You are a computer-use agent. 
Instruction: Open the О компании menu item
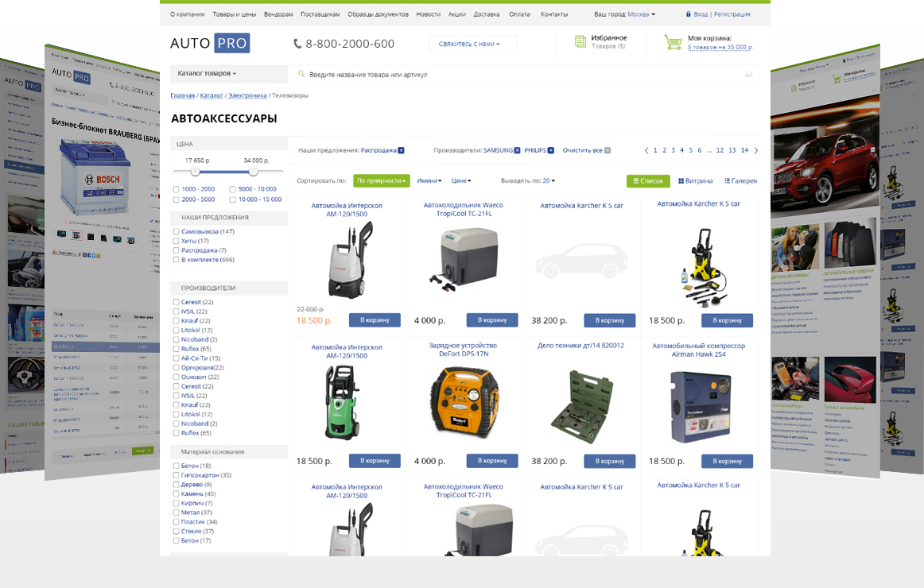(187, 14)
